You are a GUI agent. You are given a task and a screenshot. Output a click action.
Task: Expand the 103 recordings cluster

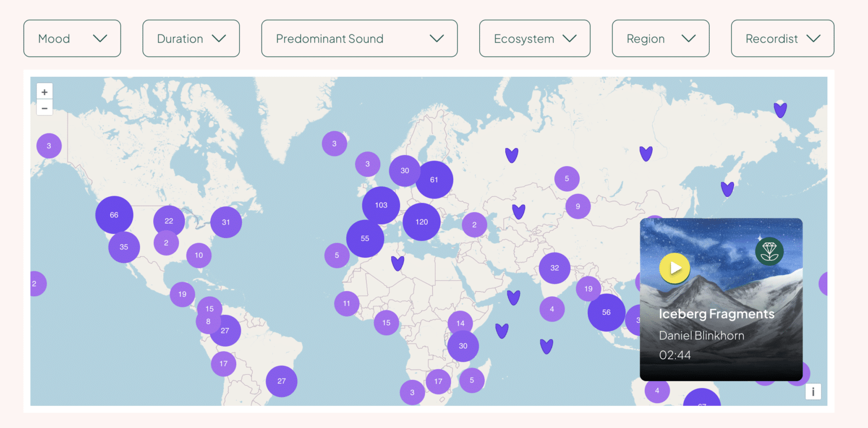point(381,205)
